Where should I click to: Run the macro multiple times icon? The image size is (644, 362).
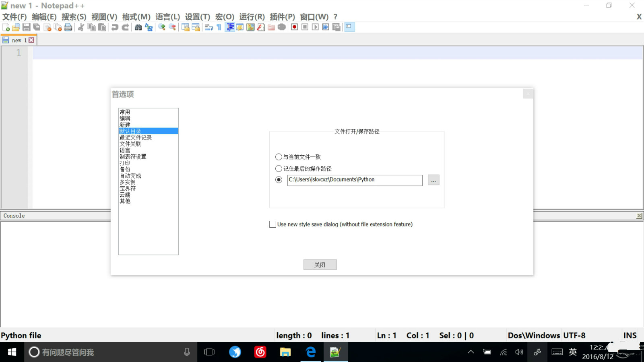tap(326, 27)
